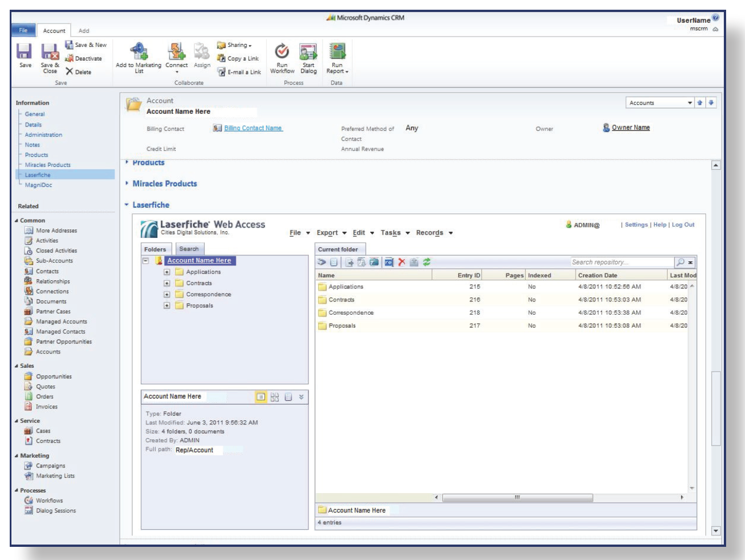Viewport: 745px width, 560px height.
Task: Click the metadata document icon in Current folder toolbar
Action: coord(334,262)
